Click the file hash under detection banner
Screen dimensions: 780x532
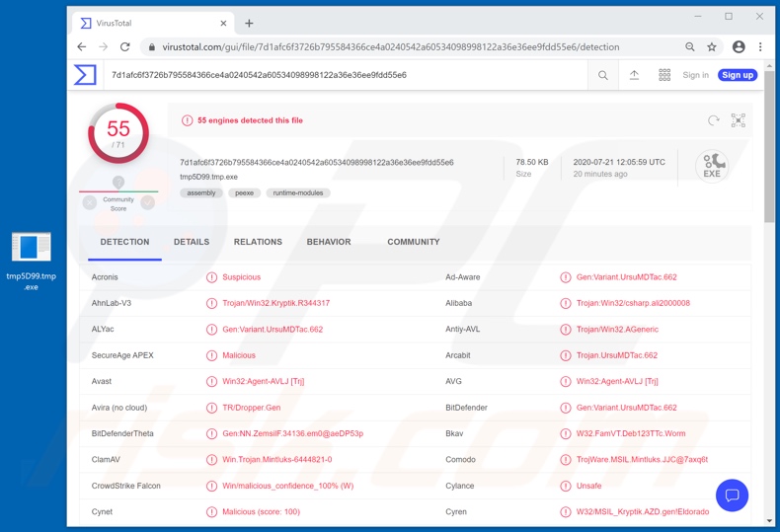tap(317, 163)
